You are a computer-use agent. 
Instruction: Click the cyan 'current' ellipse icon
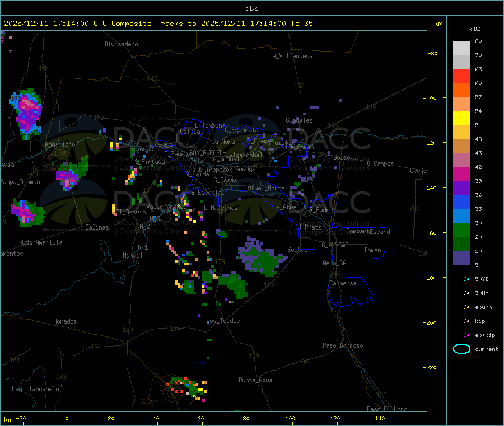coord(461,349)
